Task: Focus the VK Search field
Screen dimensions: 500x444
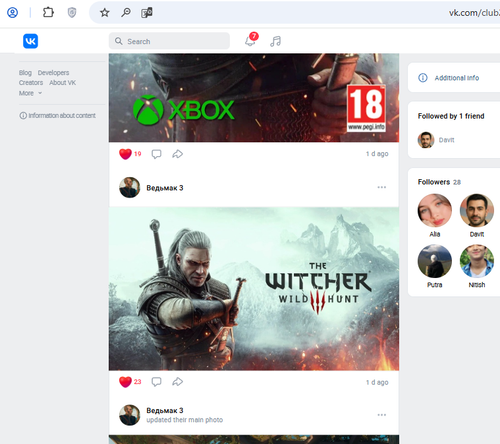Action: click(x=169, y=41)
